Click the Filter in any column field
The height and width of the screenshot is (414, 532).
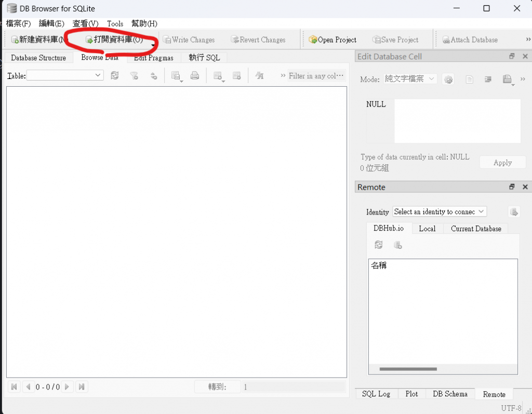[316, 76]
